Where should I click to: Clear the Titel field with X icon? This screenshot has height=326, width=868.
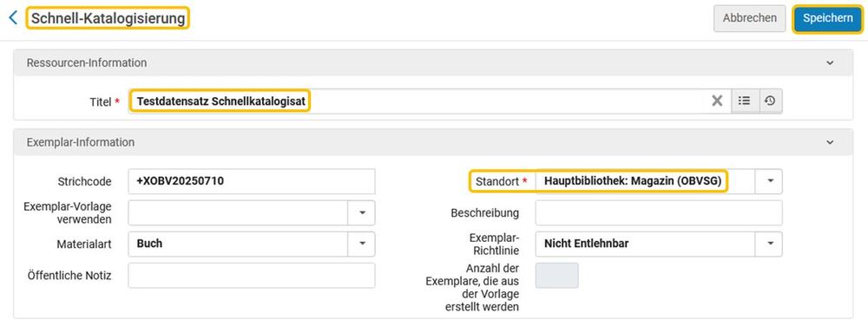[x=717, y=101]
